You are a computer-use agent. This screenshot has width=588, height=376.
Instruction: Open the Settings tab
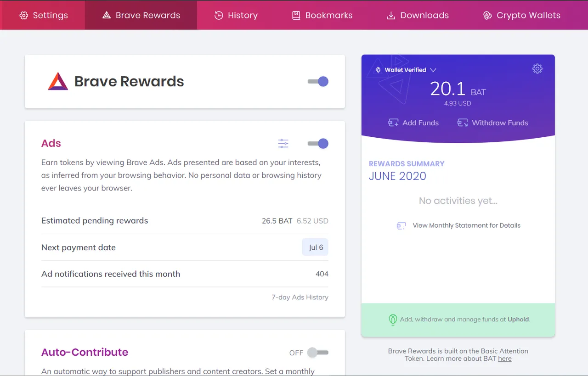pyautogui.click(x=43, y=15)
